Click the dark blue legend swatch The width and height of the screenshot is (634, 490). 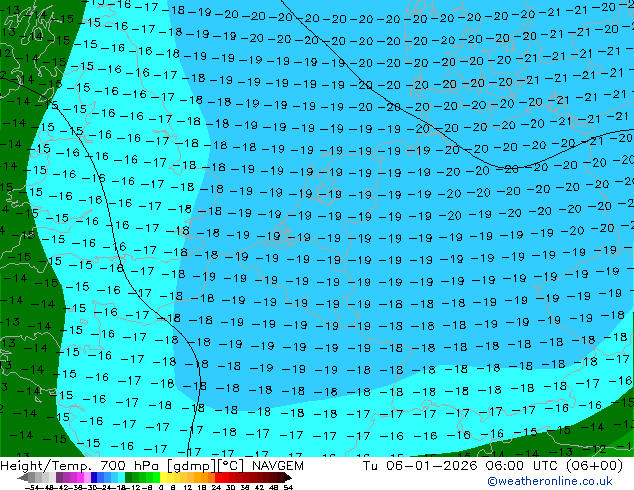click(94, 477)
